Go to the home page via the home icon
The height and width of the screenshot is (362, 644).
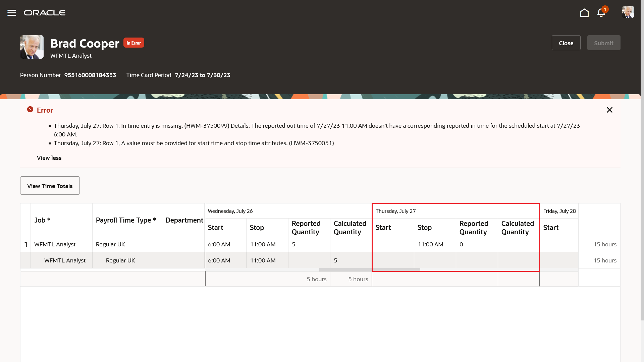(584, 13)
